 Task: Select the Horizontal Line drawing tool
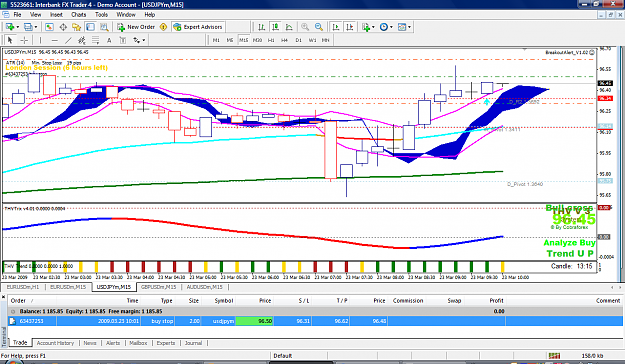click(x=55, y=40)
